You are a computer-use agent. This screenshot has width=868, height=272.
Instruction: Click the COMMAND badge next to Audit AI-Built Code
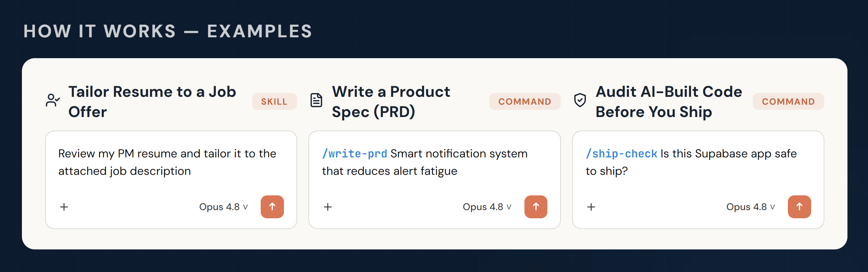point(789,102)
